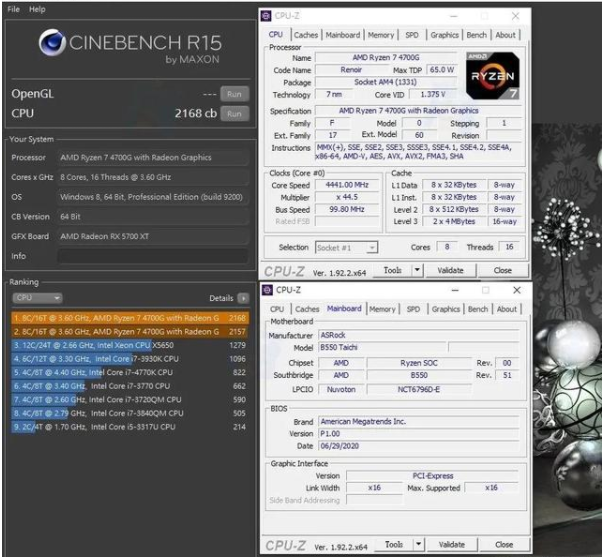This screenshot has height=557, width=602.
Task: Click the CPU-Z icon in the upper window title bar
Action: coord(266,16)
